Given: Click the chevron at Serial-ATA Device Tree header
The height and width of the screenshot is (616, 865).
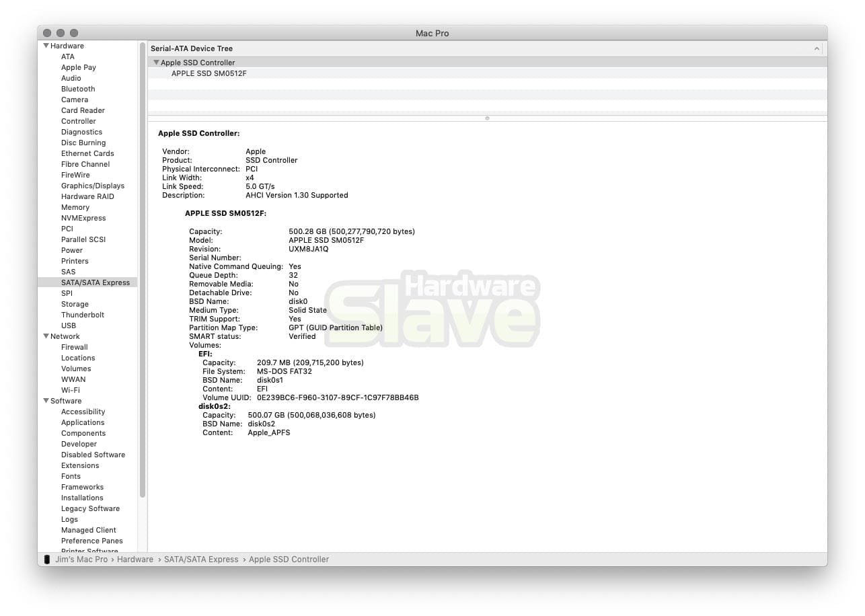Looking at the screenshot, I should 817,48.
